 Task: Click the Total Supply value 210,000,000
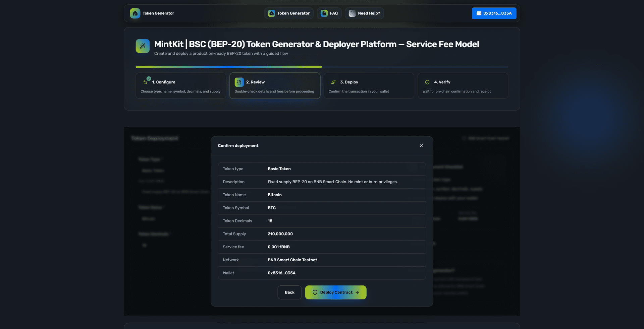[x=280, y=234]
